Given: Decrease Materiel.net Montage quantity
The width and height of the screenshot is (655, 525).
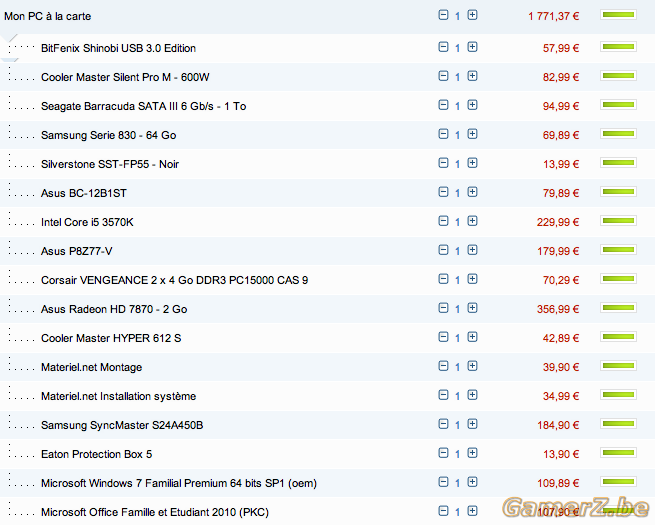Looking at the screenshot, I should 443,366.
